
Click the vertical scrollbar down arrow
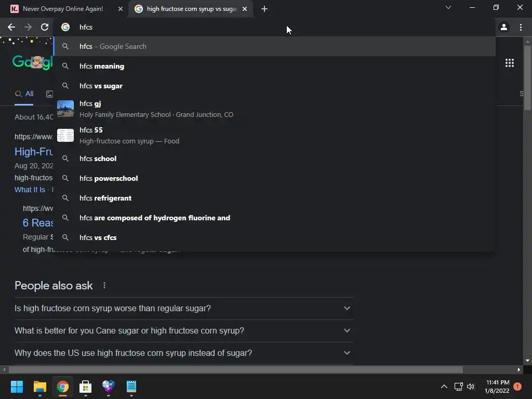[x=527, y=361]
